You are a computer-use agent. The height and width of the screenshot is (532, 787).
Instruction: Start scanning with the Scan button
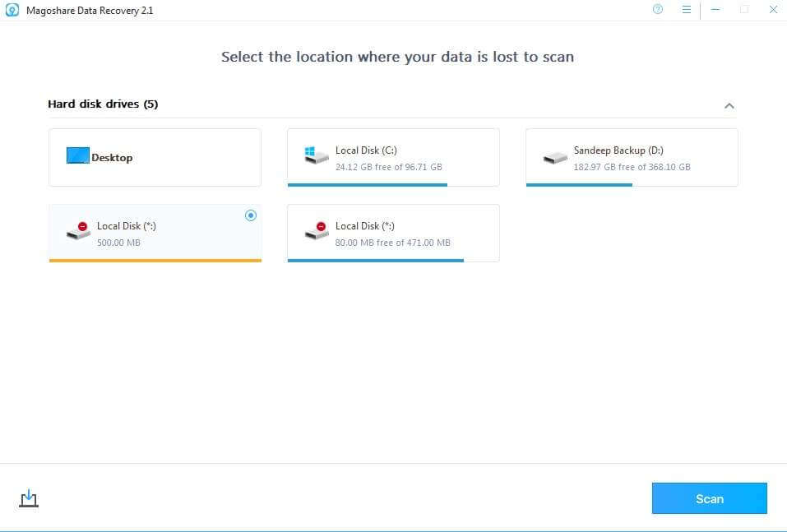pyautogui.click(x=709, y=498)
